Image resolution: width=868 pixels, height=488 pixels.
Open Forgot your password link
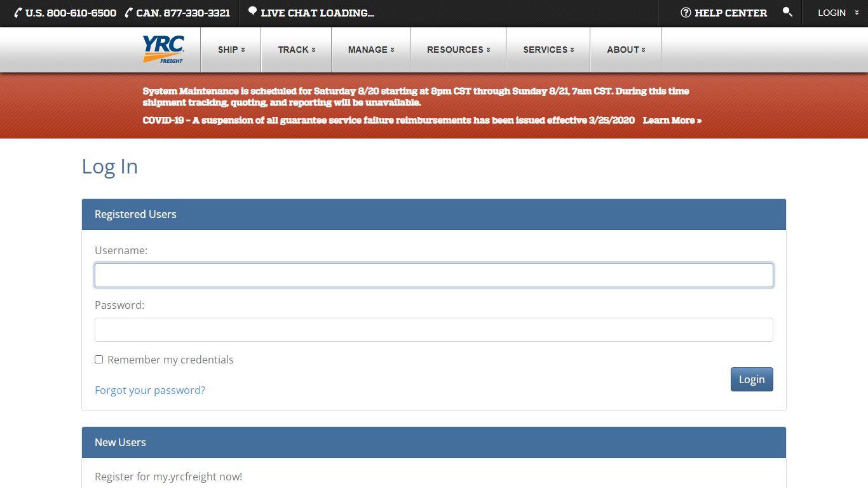point(150,390)
